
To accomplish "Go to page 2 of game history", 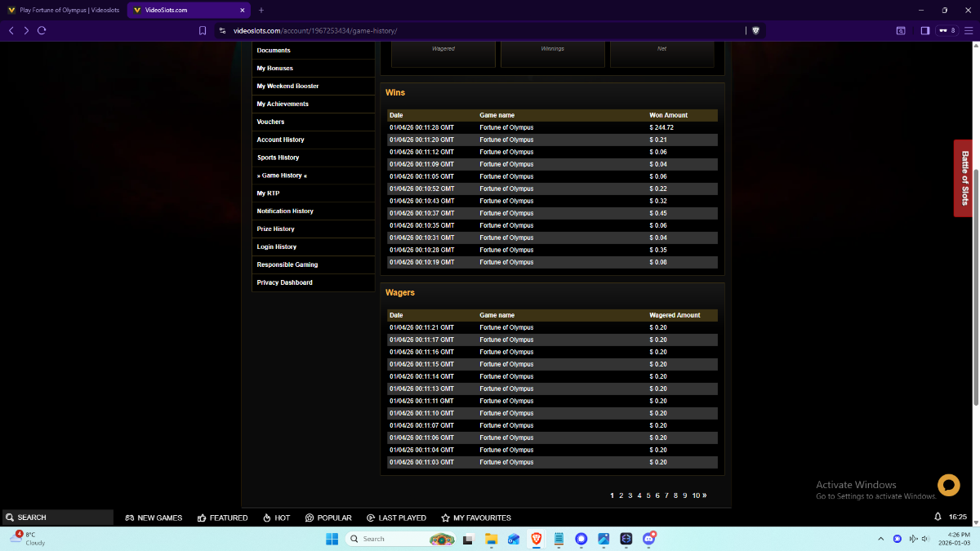I will tap(621, 495).
